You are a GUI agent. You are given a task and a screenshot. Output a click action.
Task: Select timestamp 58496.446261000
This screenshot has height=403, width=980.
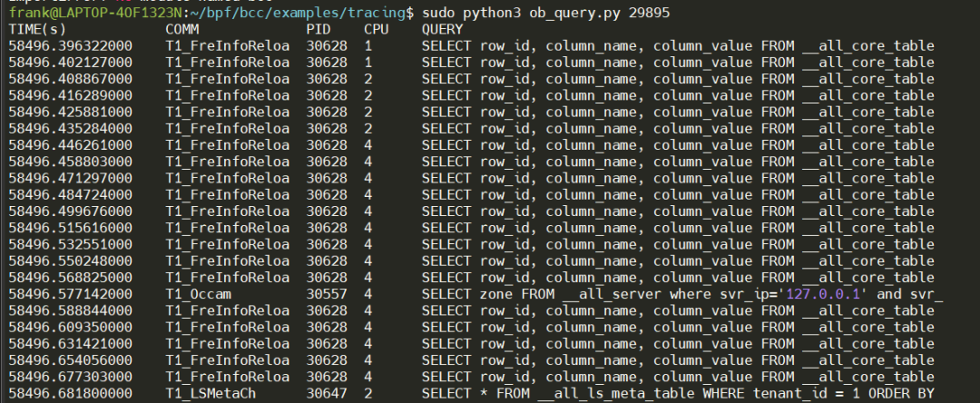coord(71,145)
